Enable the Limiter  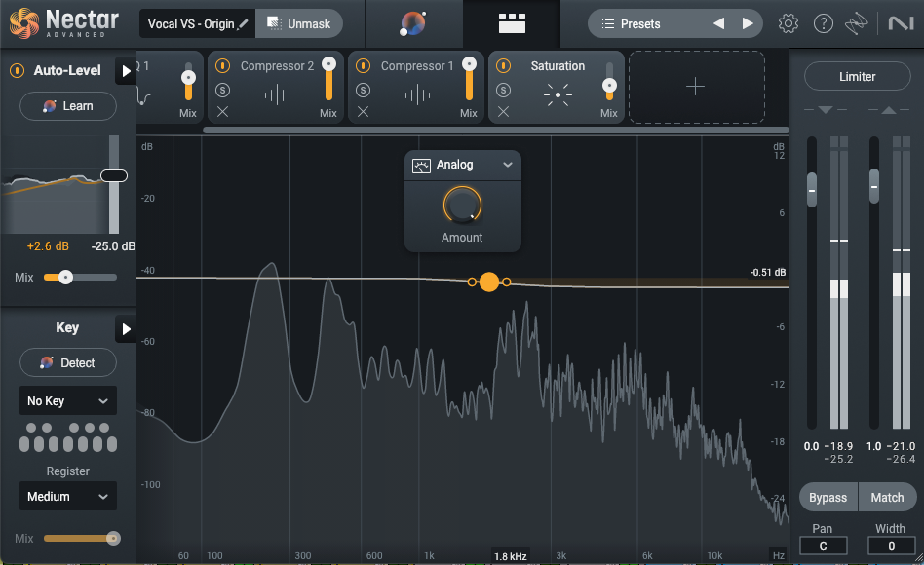point(858,77)
